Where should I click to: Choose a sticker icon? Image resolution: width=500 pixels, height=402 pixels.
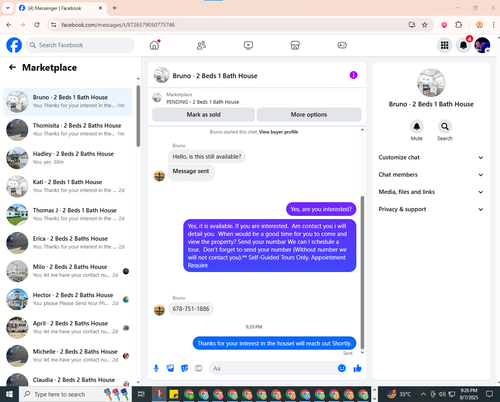(184, 368)
